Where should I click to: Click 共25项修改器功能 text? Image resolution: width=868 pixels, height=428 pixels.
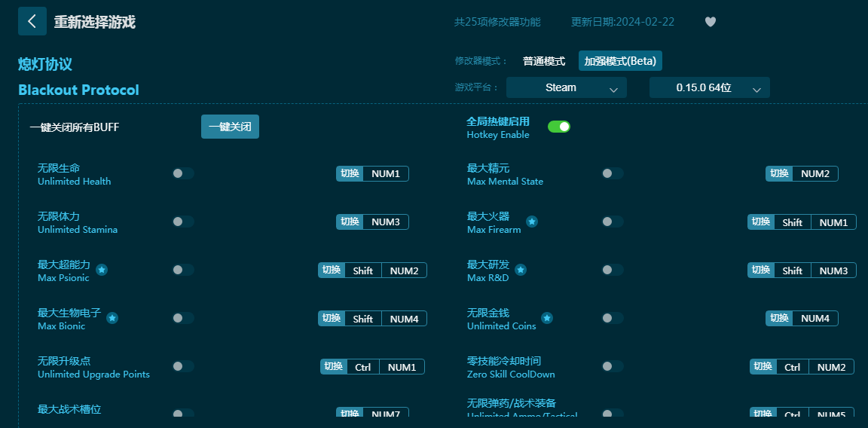point(497,22)
